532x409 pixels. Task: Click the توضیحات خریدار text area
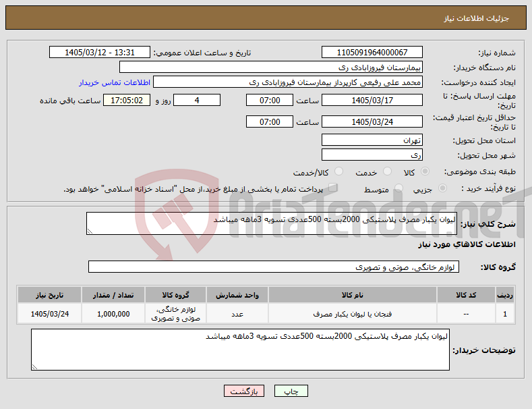240,350
